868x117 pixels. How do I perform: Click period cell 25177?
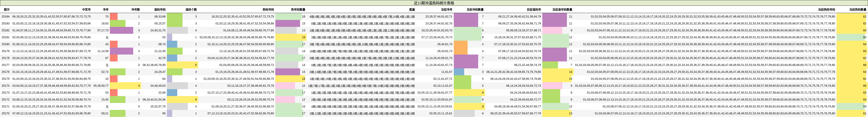tap(6, 65)
